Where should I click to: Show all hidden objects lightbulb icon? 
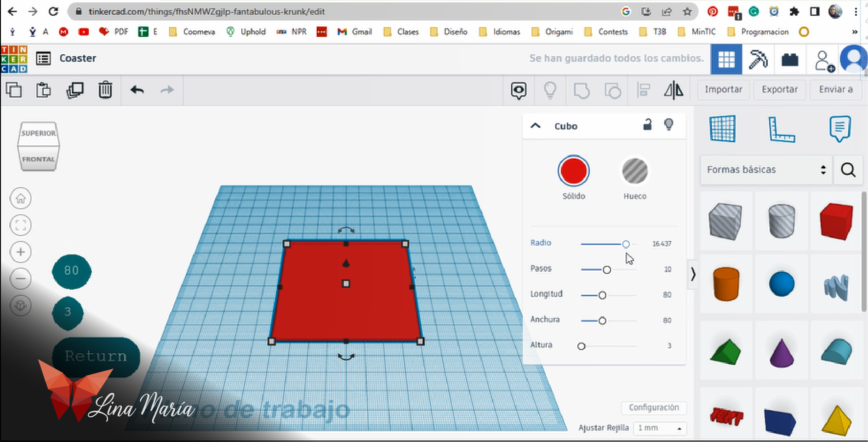coord(550,90)
